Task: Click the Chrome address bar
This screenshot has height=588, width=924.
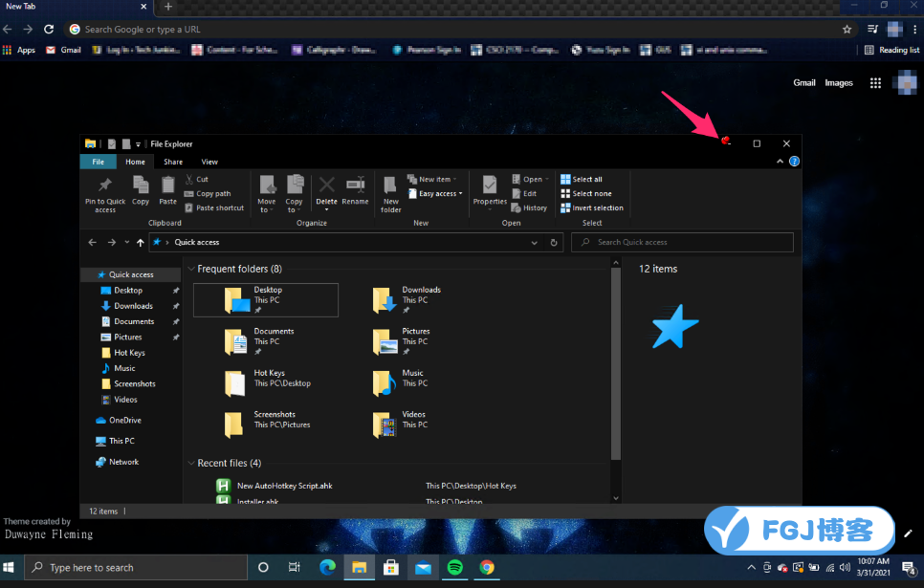Action: (x=460, y=30)
